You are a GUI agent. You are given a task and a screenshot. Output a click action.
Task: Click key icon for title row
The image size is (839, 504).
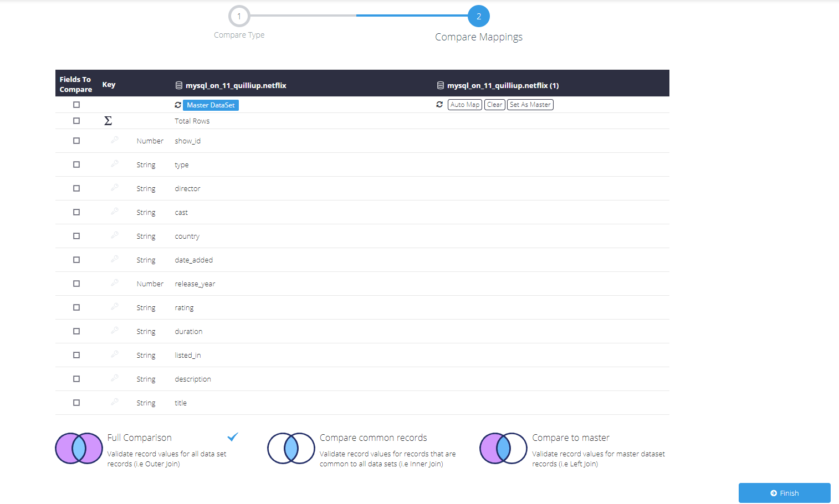coord(115,402)
